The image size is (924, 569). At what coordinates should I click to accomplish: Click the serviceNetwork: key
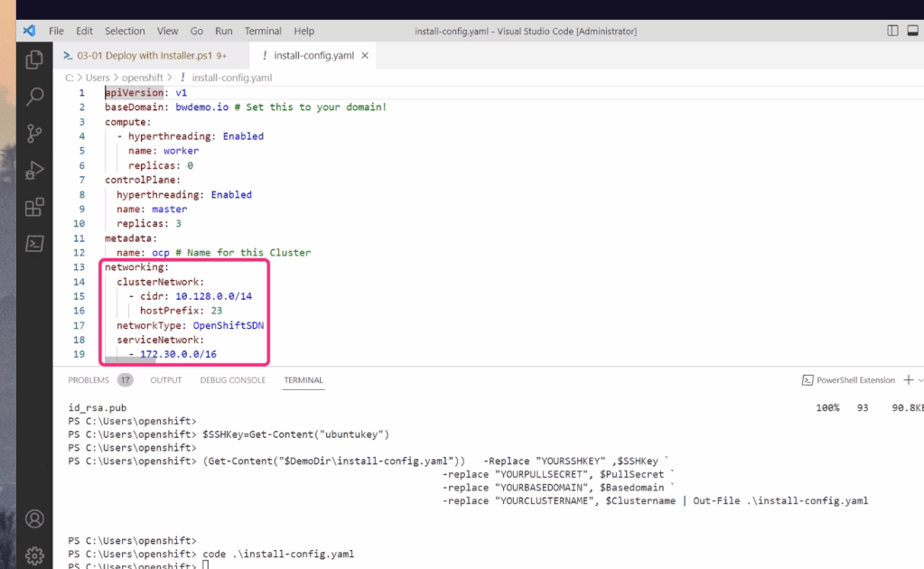coord(160,340)
